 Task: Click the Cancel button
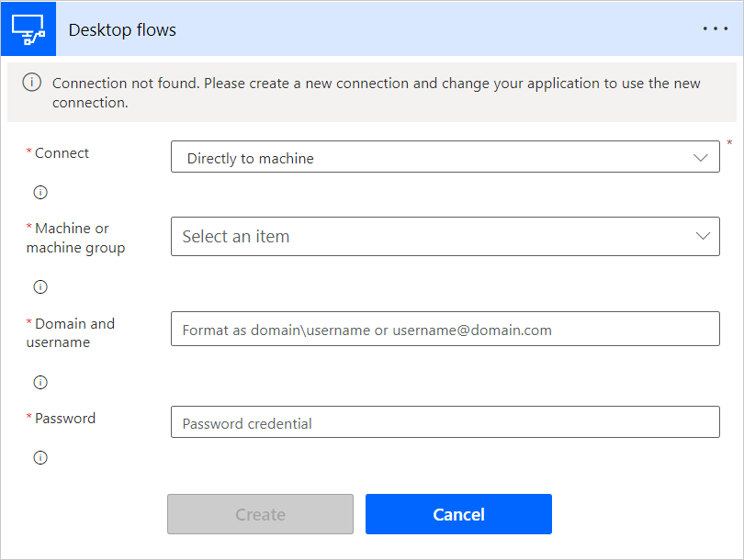click(458, 514)
